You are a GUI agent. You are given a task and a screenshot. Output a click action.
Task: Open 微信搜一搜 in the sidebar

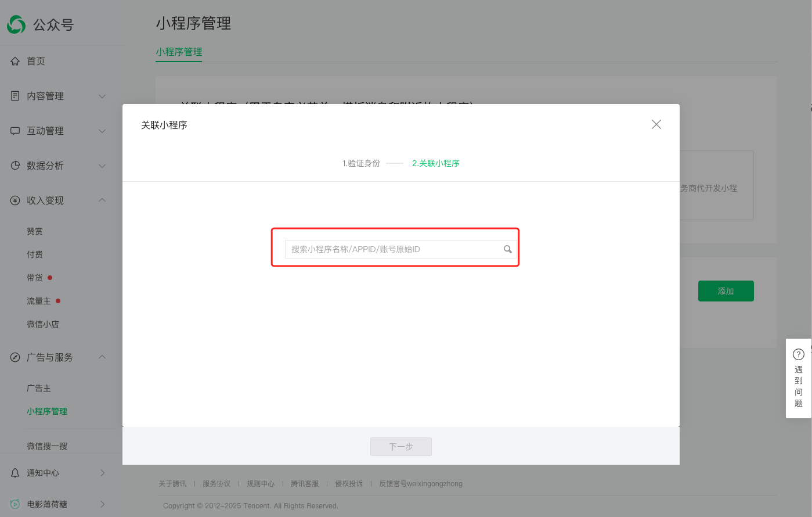[47, 446]
